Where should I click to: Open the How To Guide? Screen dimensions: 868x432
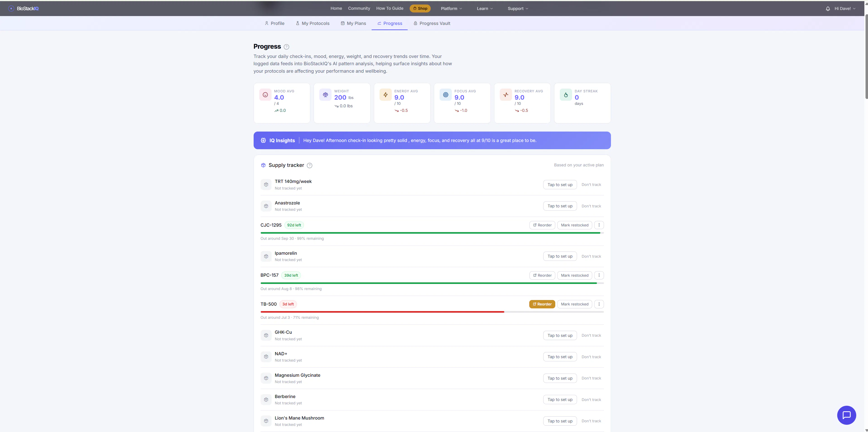point(390,8)
